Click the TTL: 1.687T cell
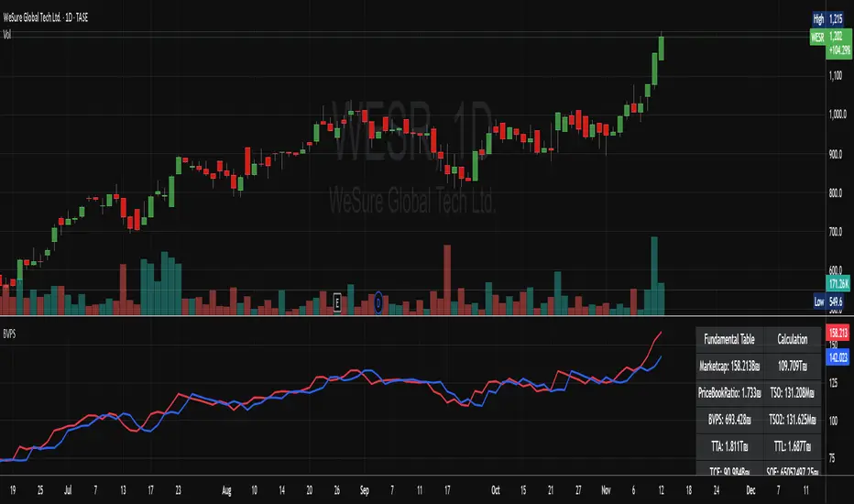 coord(793,447)
